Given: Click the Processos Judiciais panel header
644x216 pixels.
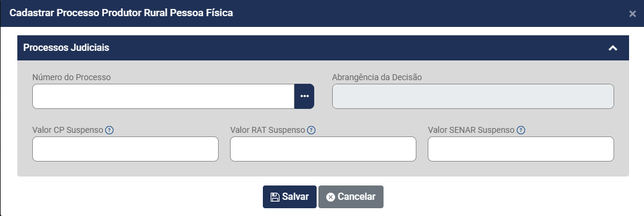Looking at the screenshot, I should [x=323, y=48].
